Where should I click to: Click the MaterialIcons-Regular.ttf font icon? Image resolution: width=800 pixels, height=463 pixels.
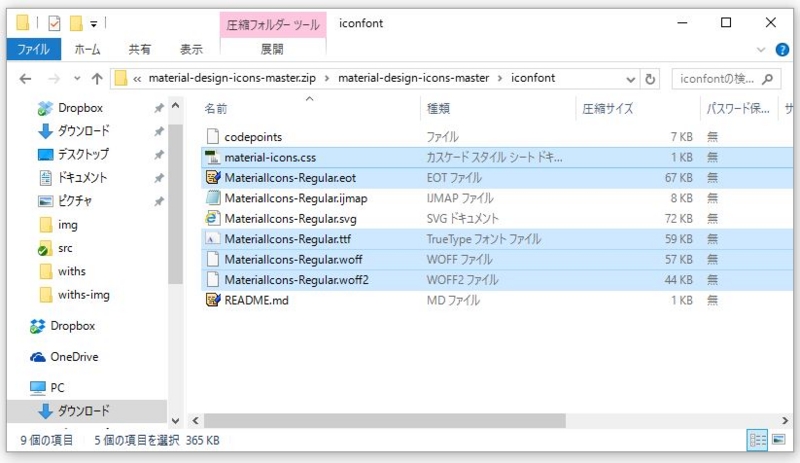(x=213, y=238)
